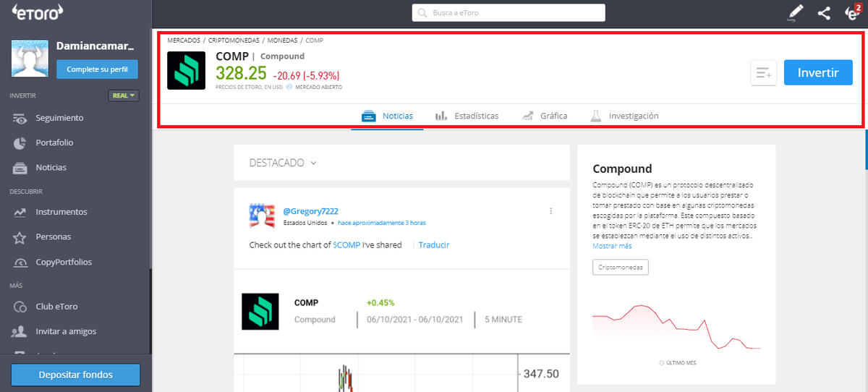868x392 pixels.
Task: Click the clock icon next to market status
Action: 289,87
